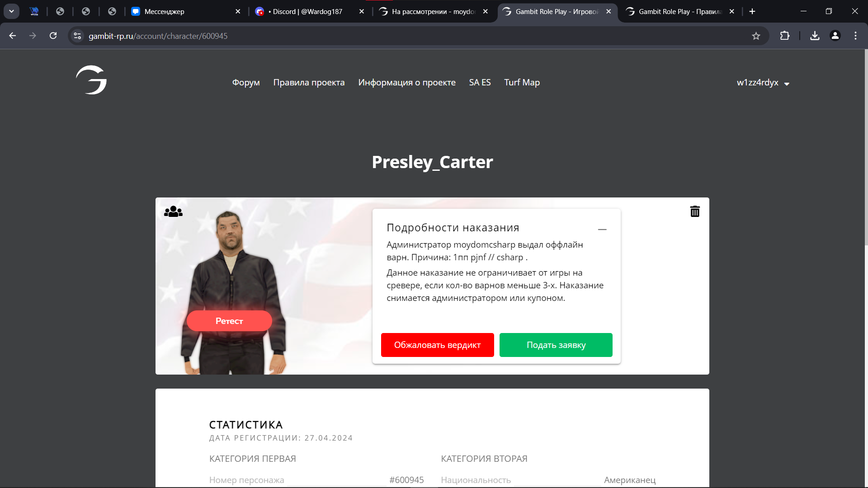Click the address bar URL field
The height and width of the screenshot is (488, 868).
[407, 36]
